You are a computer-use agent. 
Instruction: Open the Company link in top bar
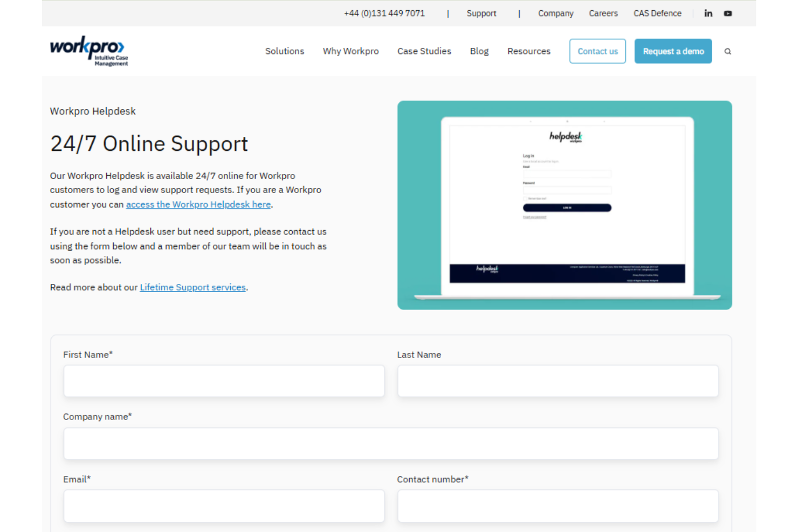[555, 13]
